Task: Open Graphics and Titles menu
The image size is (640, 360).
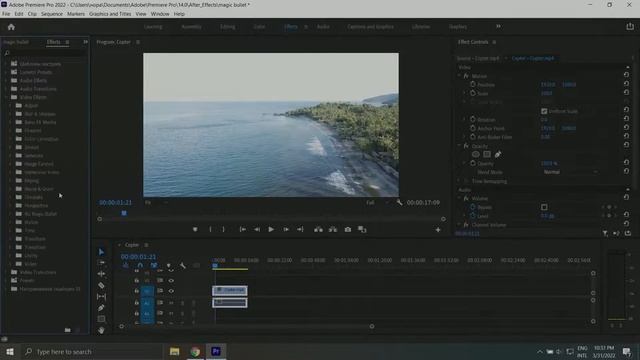Action: (x=110, y=14)
